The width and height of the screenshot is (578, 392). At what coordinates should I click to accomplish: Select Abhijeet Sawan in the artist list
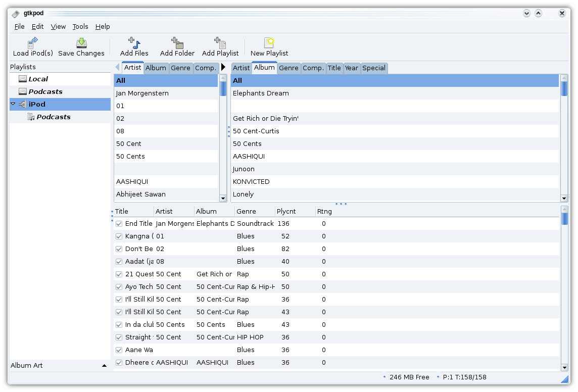coord(141,194)
